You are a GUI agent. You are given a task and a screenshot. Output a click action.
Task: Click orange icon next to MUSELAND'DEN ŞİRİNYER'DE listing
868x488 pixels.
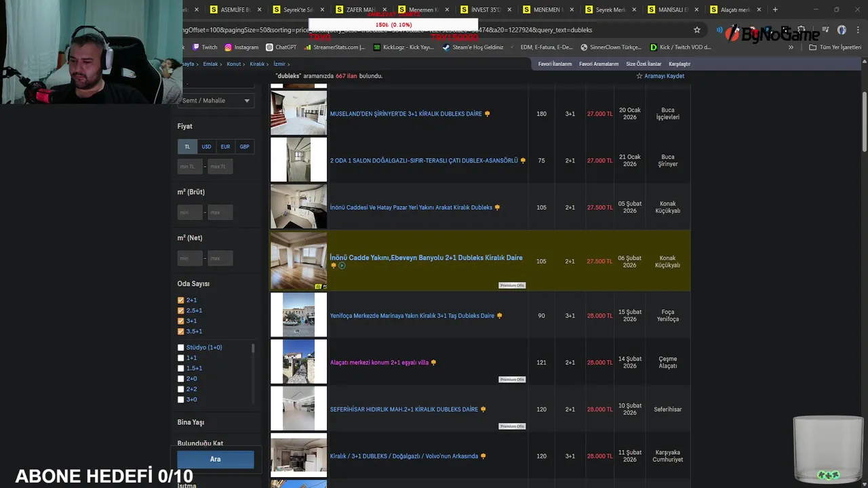click(487, 114)
